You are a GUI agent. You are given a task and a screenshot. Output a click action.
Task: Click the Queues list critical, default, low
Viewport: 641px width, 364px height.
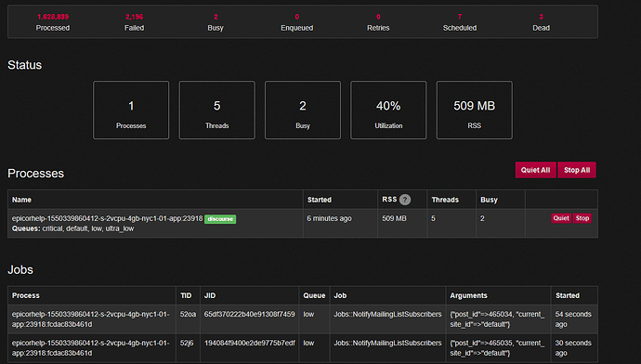pyautogui.click(x=72, y=228)
